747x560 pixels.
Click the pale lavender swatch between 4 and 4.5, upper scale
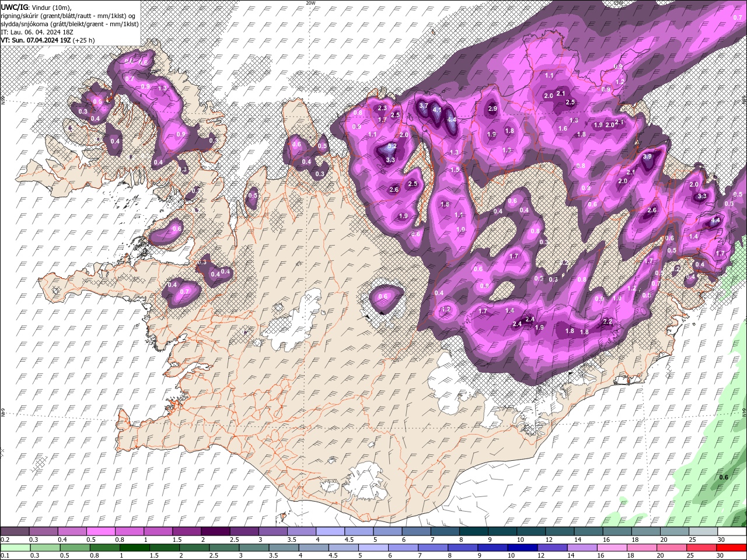(x=330, y=531)
